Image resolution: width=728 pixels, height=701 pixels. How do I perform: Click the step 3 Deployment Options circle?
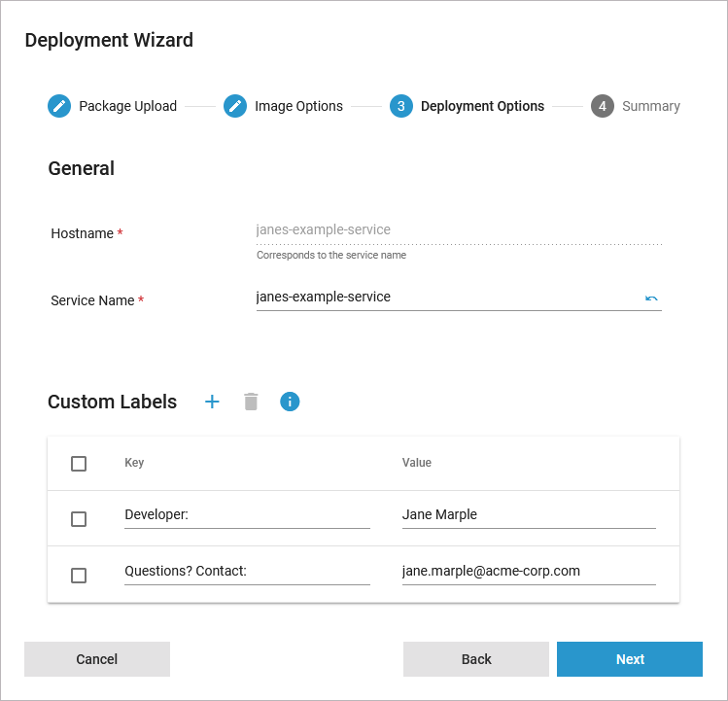coord(401,106)
